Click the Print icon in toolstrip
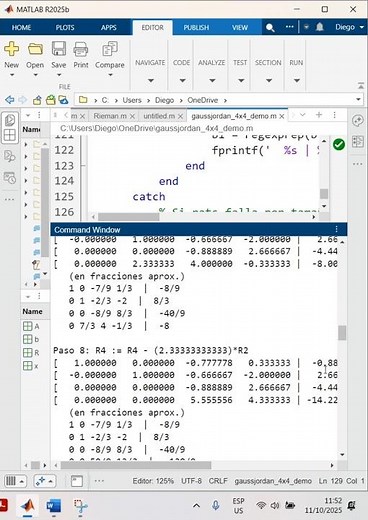The width and height of the screenshot is (368, 520). click(81, 49)
